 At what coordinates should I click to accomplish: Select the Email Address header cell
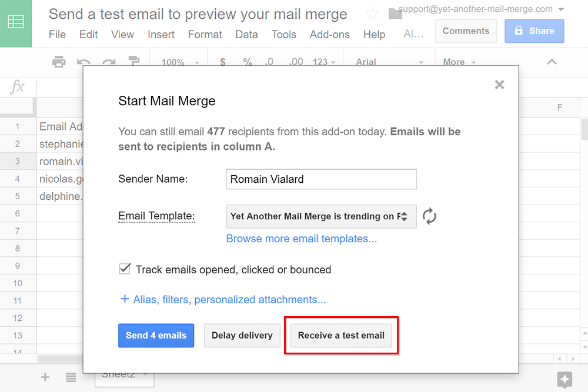point(61,126)
